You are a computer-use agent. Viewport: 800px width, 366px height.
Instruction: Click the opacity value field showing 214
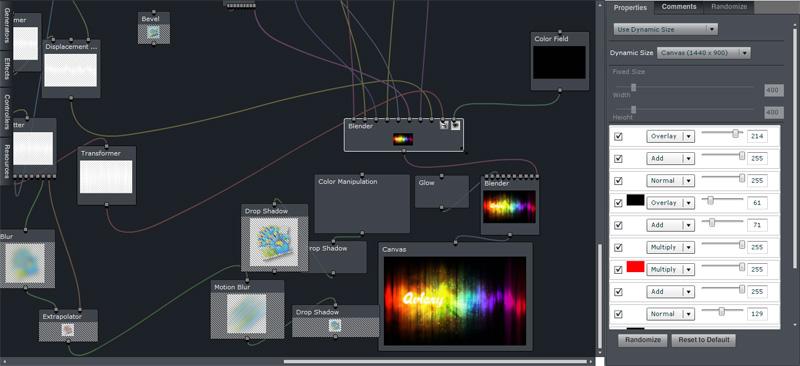757,136
